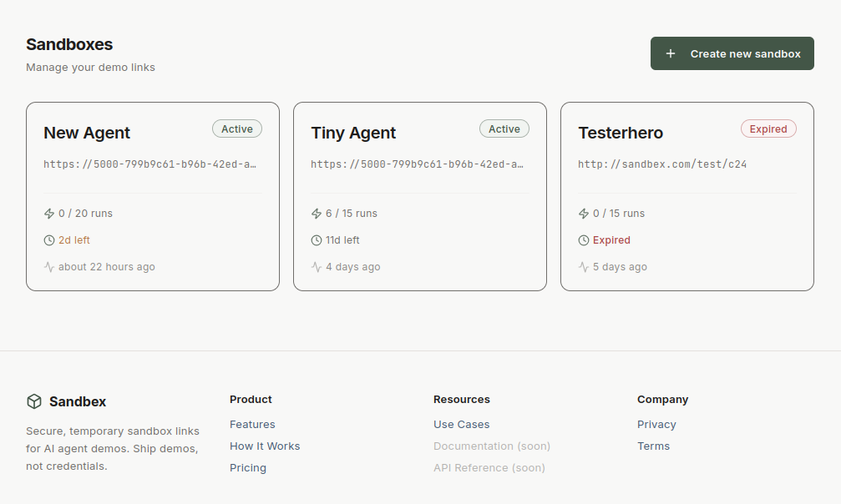Viewport: 841px width, 504px height.
Task: Click the Active badge on New Agent
Action: pos(237,129)
